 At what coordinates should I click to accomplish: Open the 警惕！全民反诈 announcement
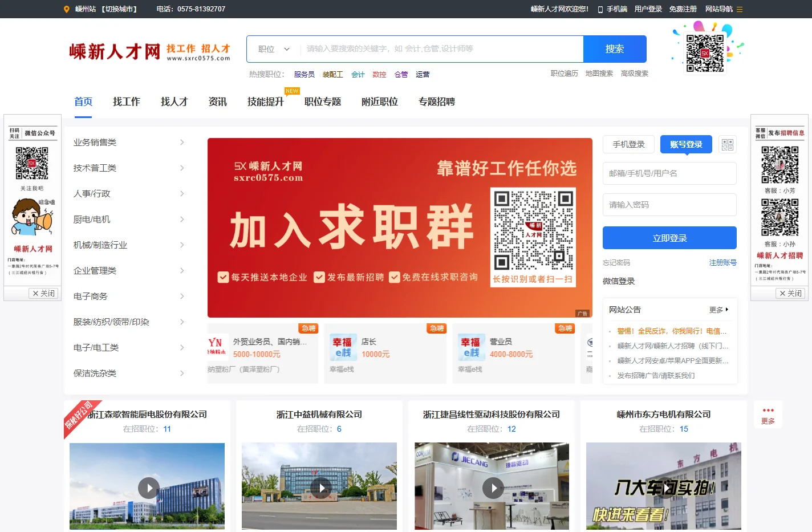pos(672,331)
